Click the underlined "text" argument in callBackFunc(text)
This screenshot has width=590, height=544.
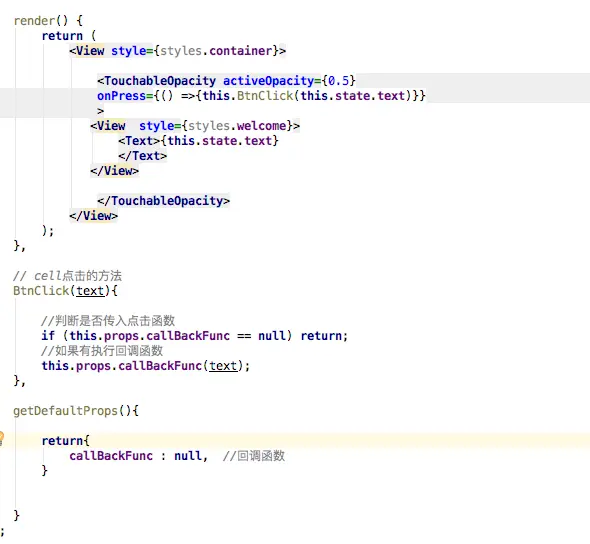click(x=223, y=366)
